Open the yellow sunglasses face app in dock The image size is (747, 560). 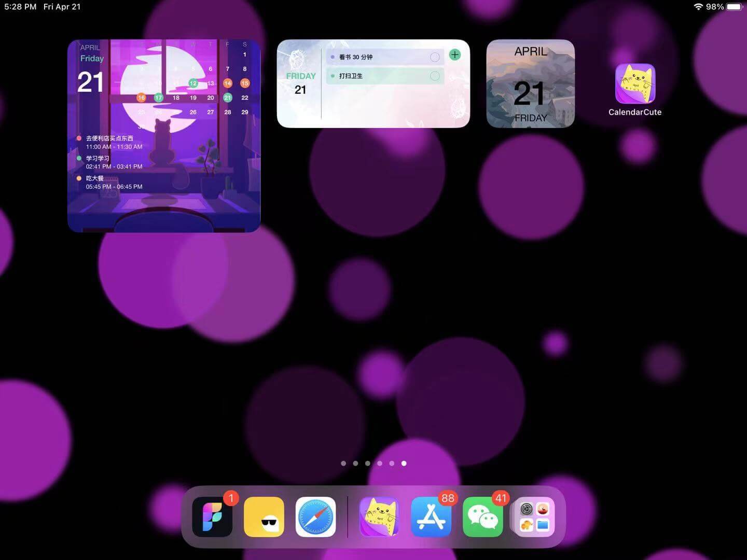point(264,517)
